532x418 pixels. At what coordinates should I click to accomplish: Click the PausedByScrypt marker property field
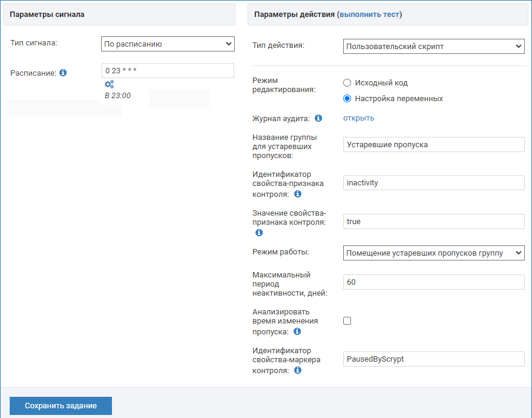(x=433, y=359)
